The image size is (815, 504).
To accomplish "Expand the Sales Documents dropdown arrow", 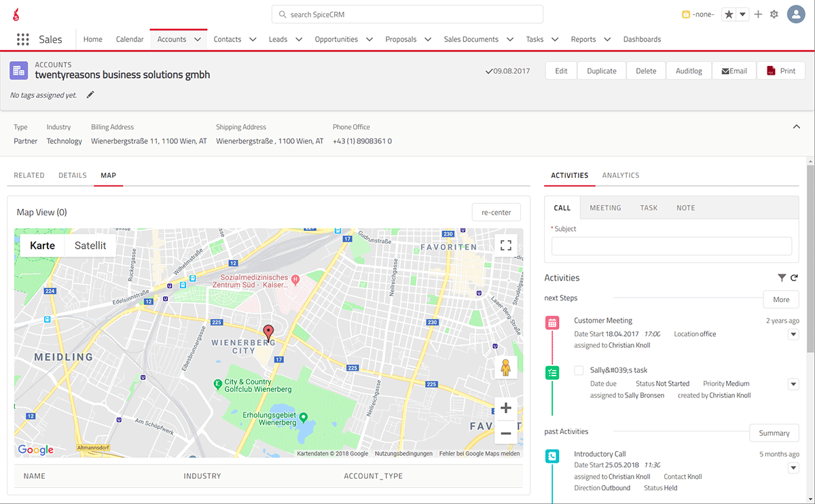I will [510, 39].
